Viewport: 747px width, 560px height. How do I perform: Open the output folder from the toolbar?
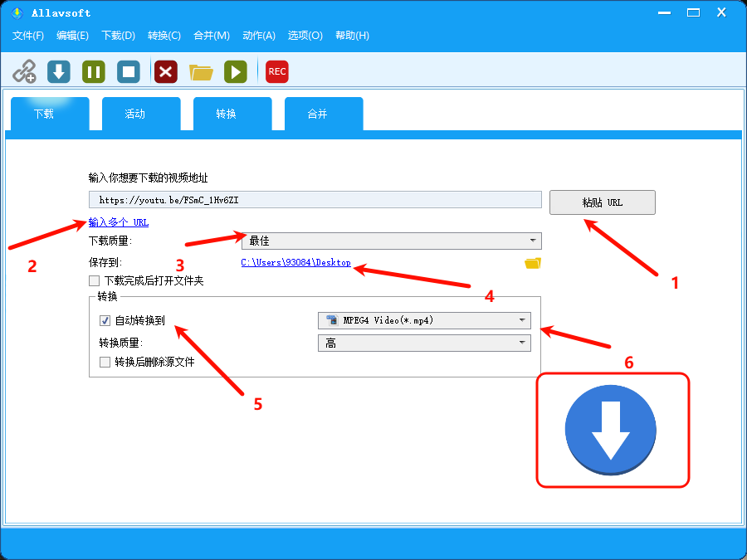coord(201,72)
